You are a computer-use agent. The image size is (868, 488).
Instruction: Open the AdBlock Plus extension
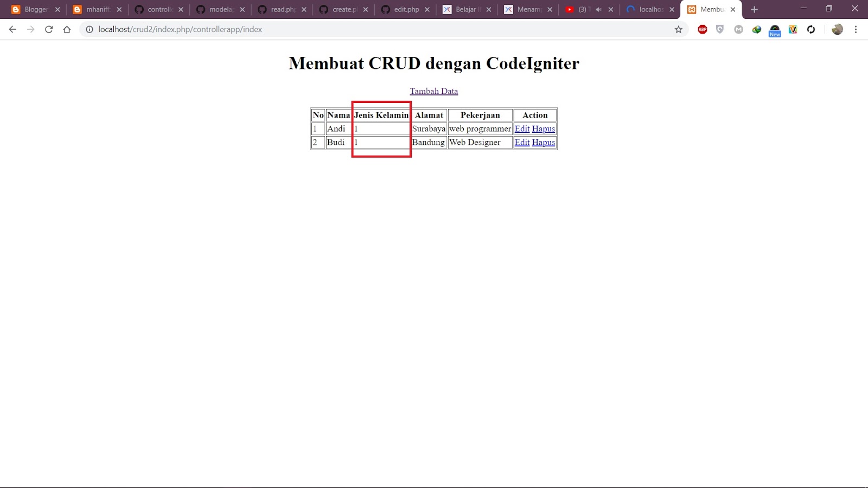pos(702,29)
